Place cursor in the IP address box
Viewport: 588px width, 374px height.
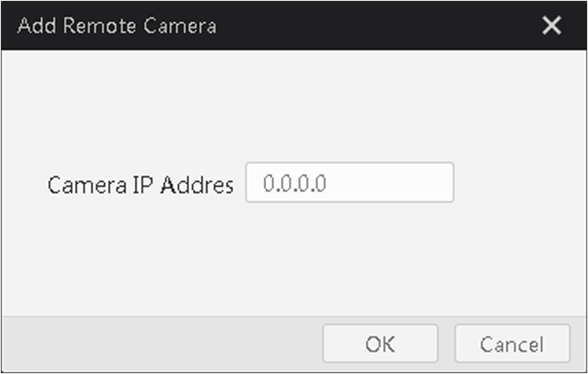tap(350, 183)
